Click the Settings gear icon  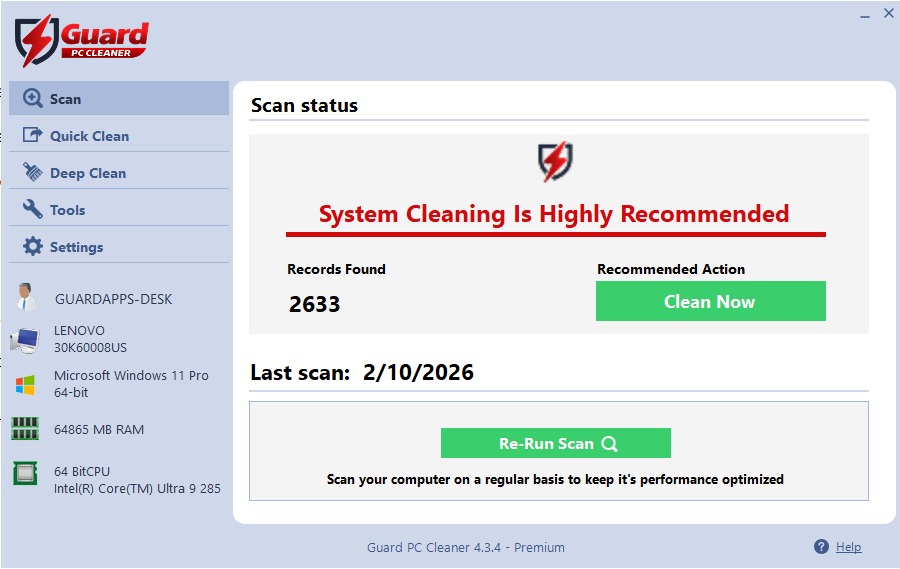33,247
